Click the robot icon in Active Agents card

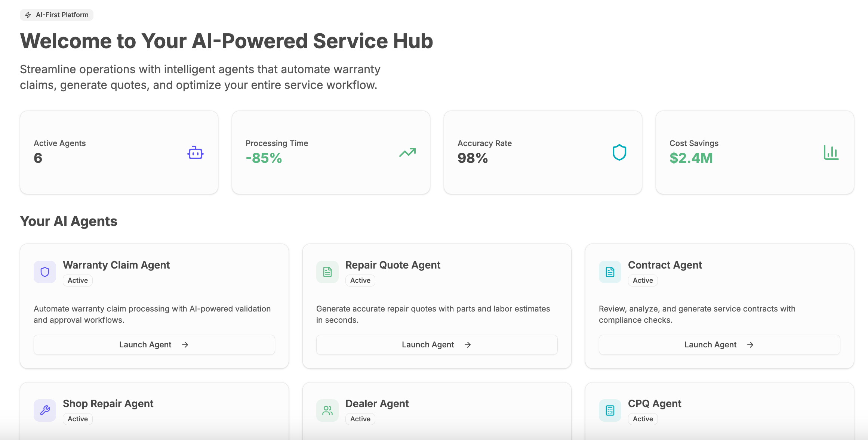195,153
